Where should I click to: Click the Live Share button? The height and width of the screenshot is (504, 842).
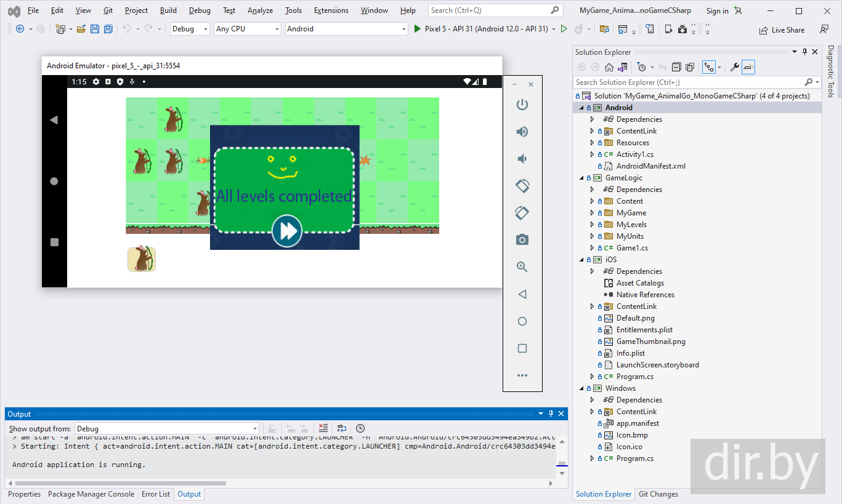[782, 30]
